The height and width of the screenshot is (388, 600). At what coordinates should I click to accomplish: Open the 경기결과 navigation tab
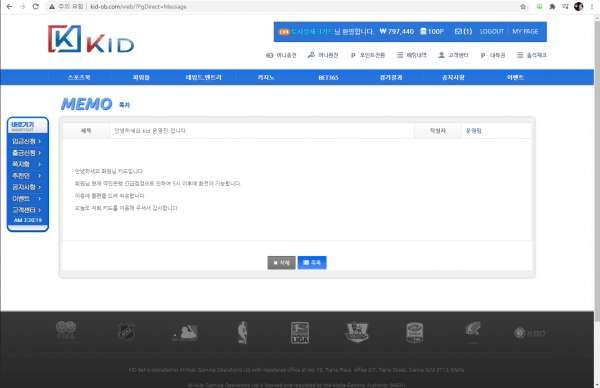click(391, 77)
